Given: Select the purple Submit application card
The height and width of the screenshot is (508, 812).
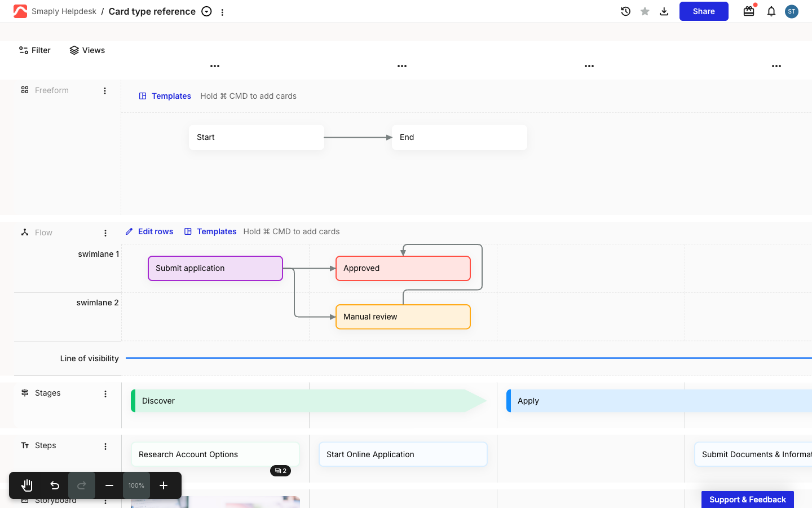Looking at the screenshot, I should (x=215, y=268).
